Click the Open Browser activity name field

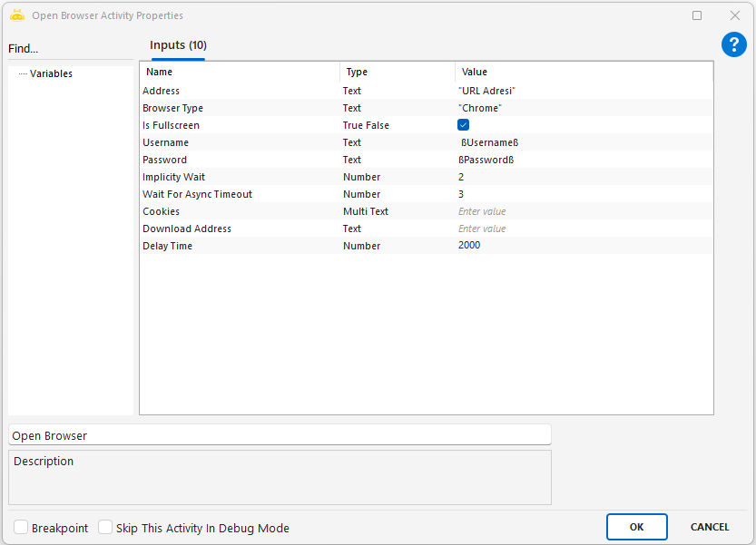pyautogui.click(x=279, y=435)
